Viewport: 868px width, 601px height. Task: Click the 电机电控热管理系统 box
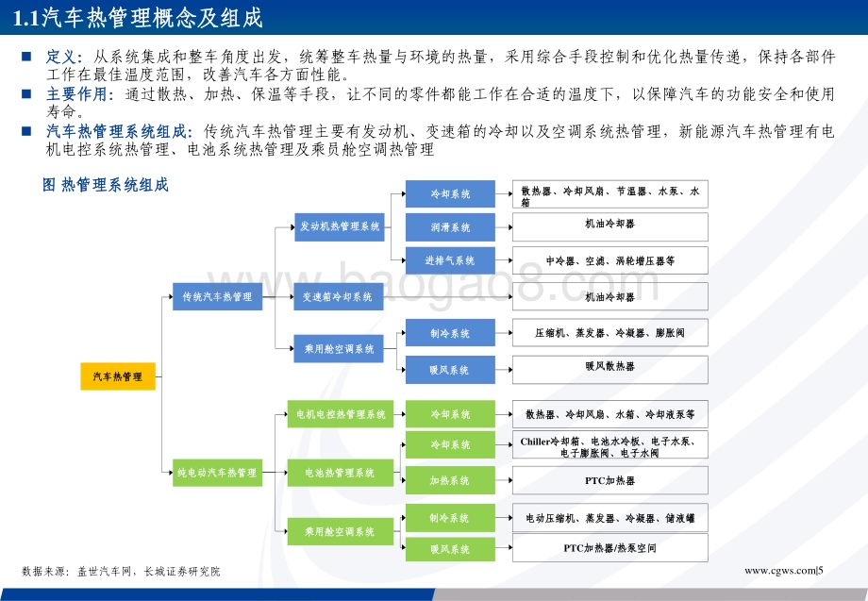341,414
